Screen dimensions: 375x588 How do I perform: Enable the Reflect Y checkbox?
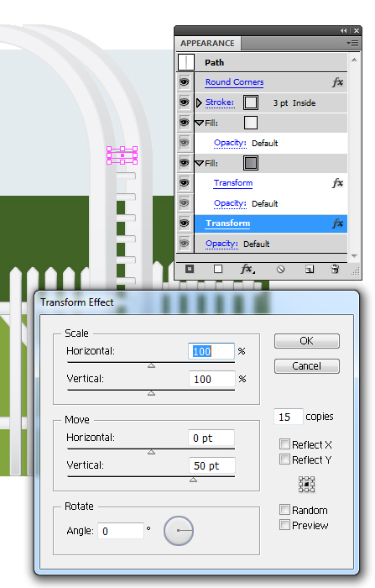tap(284, 459)
